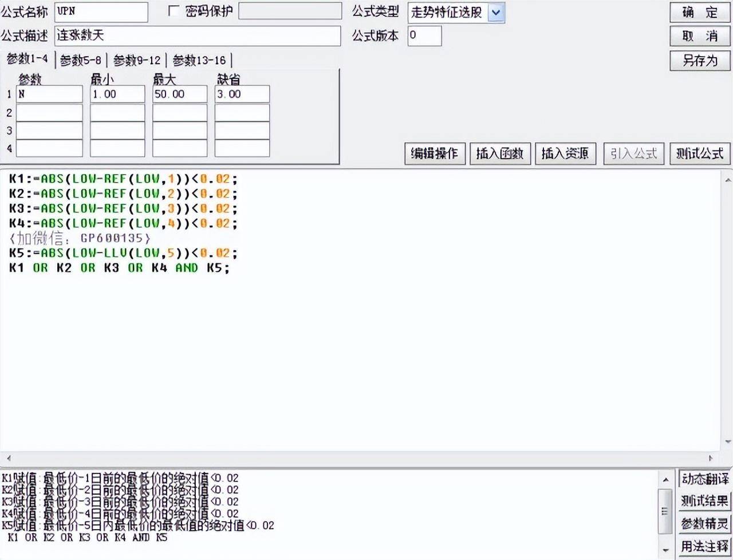This screenshot has width=733, height=560.
Task: Click the editor line K1 OR K2 OR K3
Action: coord(119,268)
